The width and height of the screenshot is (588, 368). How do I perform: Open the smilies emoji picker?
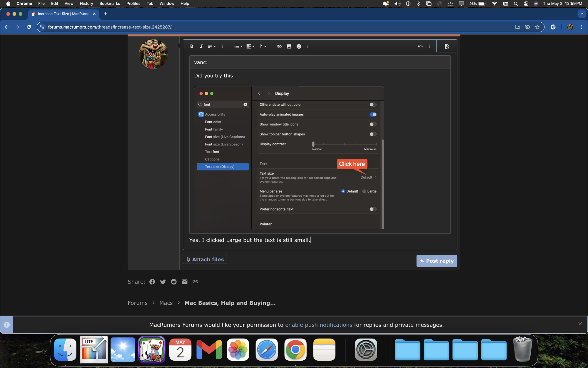click(x=299, y=46)
